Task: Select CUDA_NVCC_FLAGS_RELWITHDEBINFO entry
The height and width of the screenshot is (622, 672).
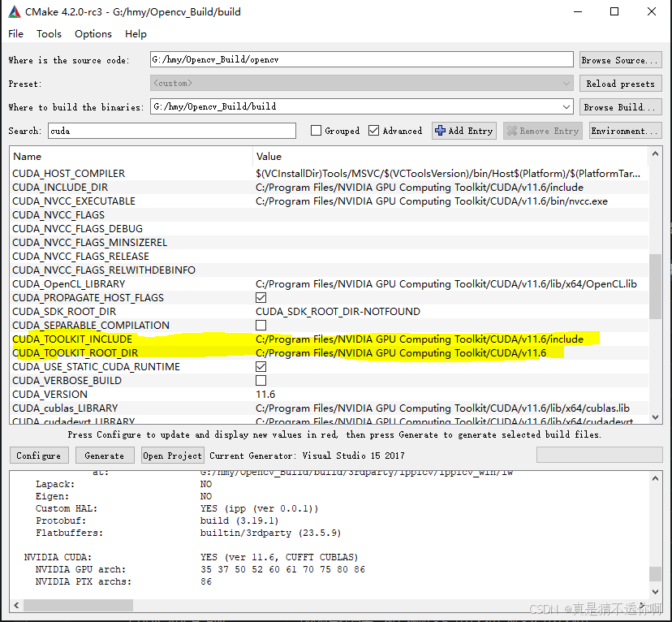Action: pos(104,270)
